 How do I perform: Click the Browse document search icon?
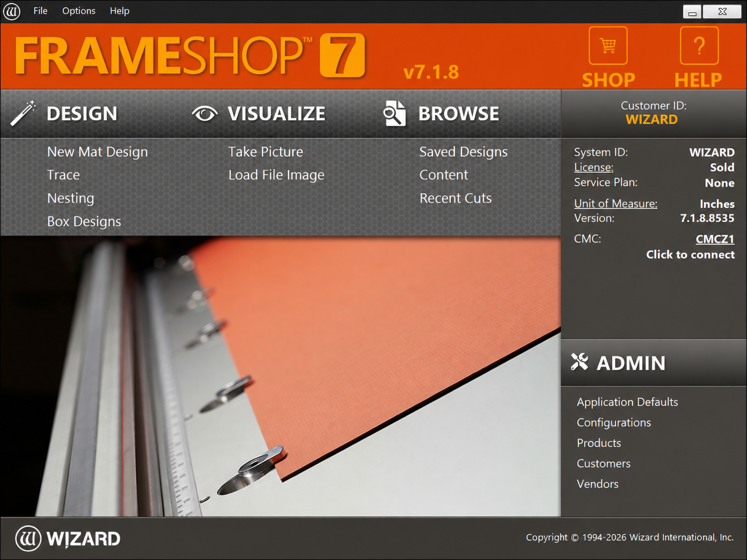click(x=395, y=113)
